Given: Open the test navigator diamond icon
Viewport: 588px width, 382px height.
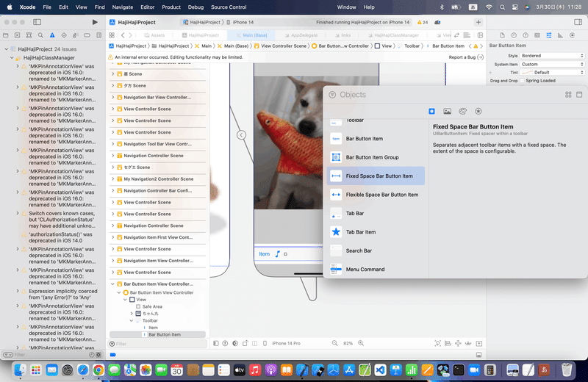Looking at the screenshot, I should 64,35.
